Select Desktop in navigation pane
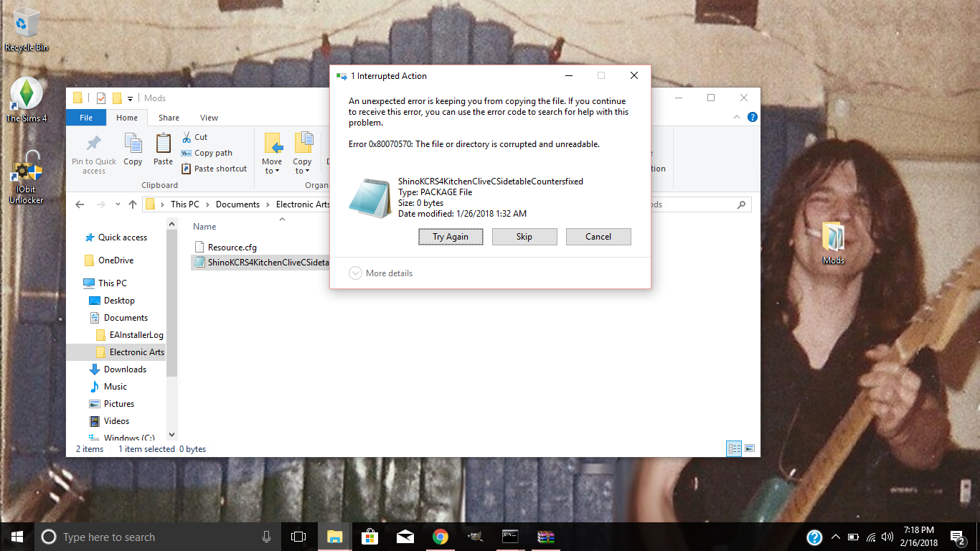 tap(112, 301)
